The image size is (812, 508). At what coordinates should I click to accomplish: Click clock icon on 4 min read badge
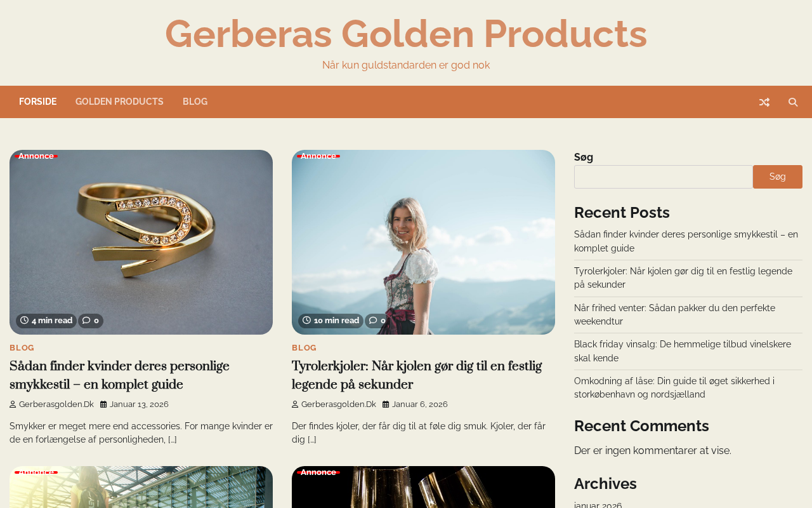click(x=24, y=321)
